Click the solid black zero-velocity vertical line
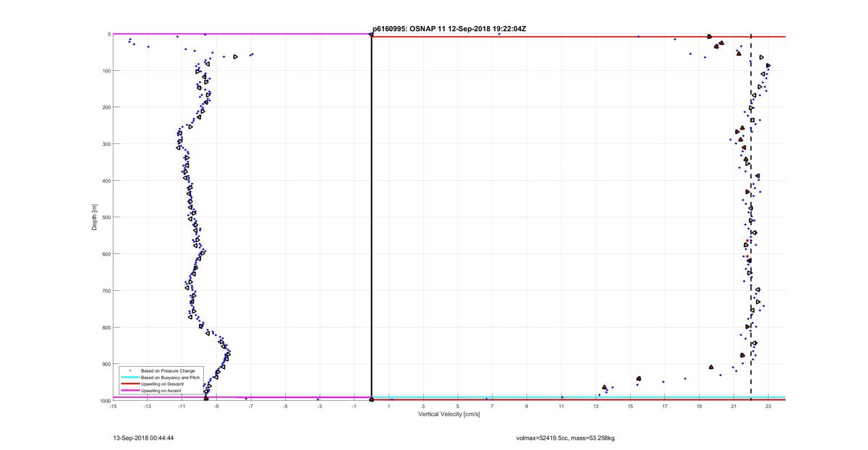The height and width of the screenshot is (450, 868). [x=371, y=217]
